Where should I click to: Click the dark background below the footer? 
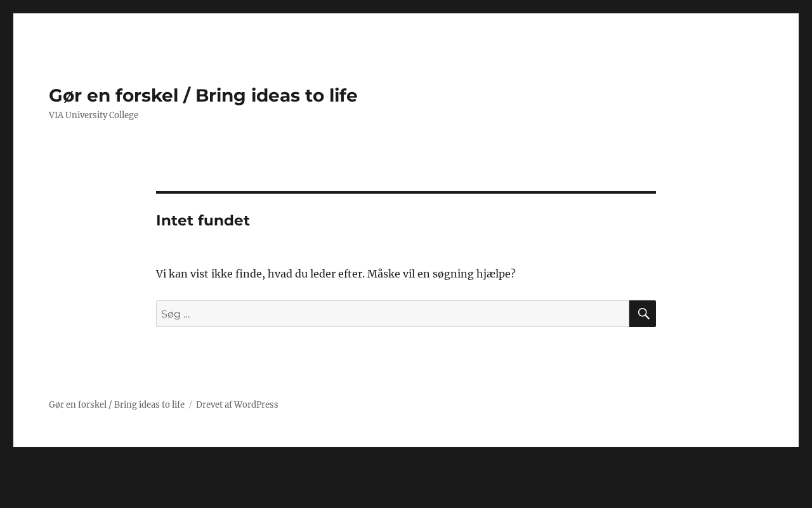406,478
